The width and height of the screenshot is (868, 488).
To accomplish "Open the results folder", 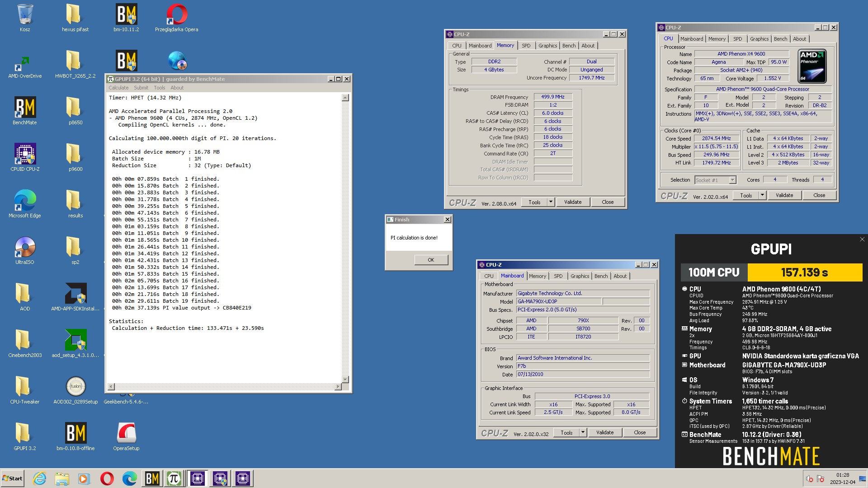I will [75, 204].
